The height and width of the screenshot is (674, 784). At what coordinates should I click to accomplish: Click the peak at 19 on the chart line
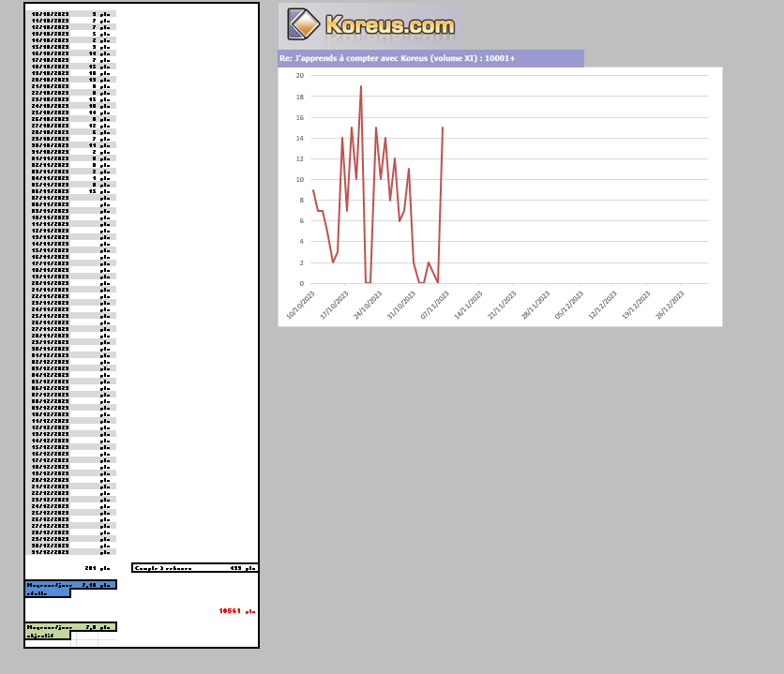[x=361, y=87]
